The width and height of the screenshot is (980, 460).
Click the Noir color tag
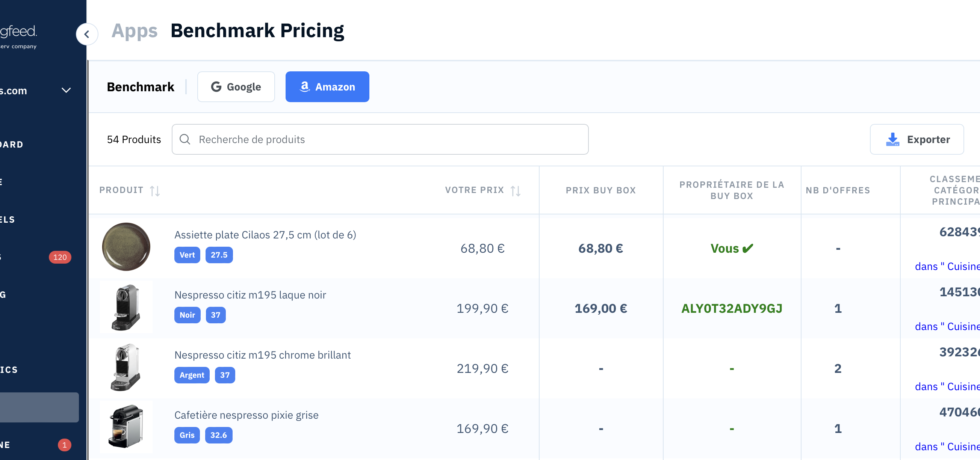click(187, 315)
